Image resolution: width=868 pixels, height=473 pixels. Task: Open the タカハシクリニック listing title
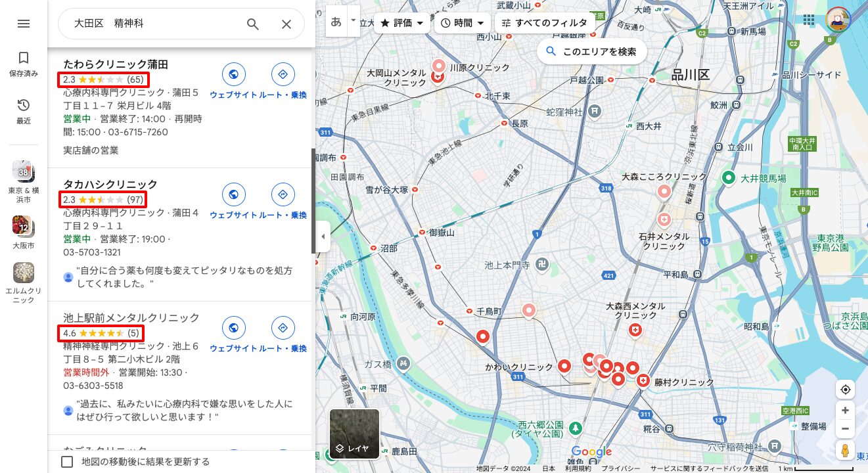(110, 185)
